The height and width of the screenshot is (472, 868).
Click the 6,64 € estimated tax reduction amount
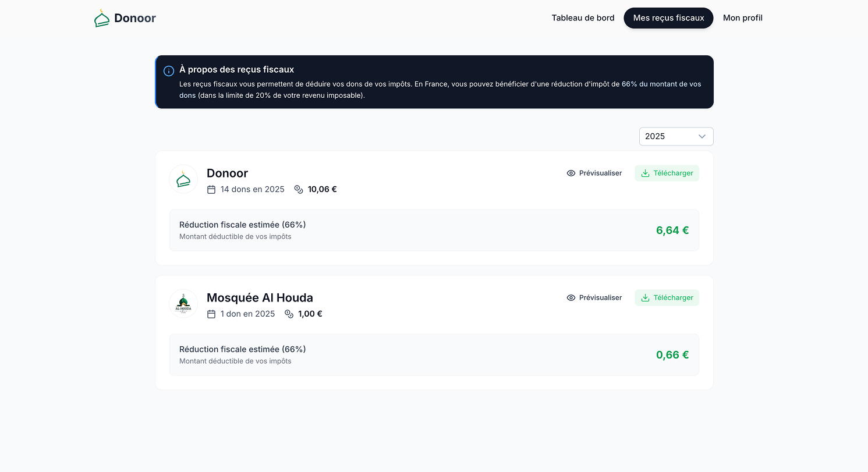[672, 230]
